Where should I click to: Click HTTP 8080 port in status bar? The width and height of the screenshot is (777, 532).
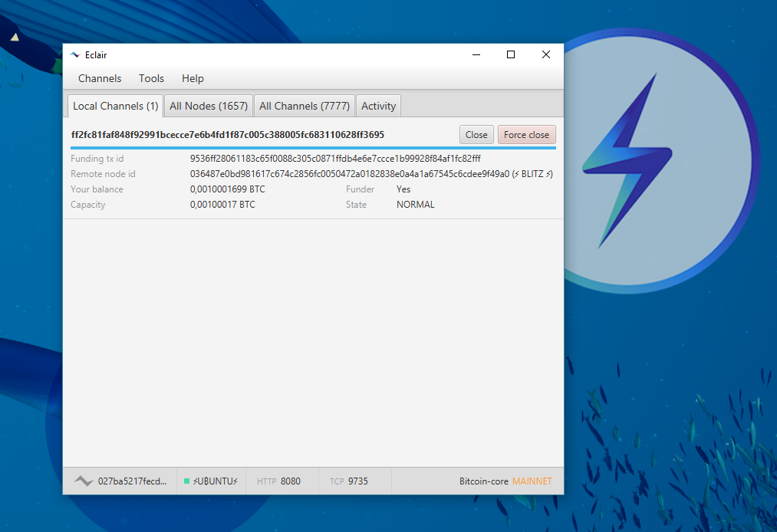pyautogui.click(x=278, y=481)
